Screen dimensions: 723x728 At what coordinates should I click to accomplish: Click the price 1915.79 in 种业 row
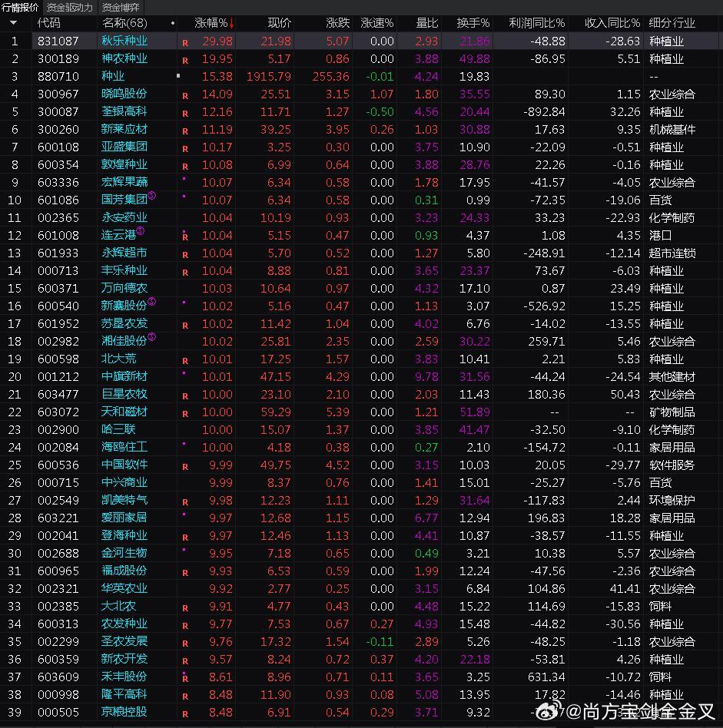(x=269, y=76)
